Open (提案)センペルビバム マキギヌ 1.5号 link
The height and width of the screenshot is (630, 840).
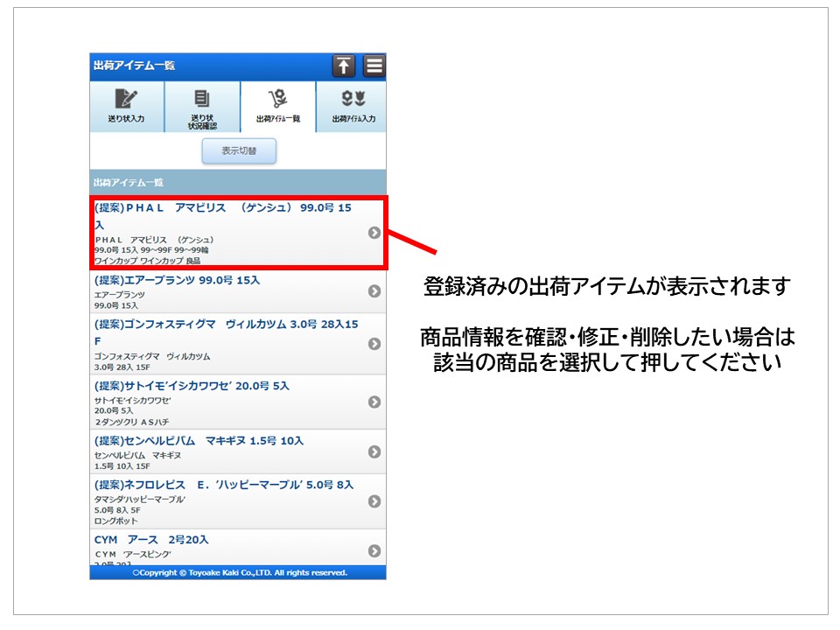(199, 441)
